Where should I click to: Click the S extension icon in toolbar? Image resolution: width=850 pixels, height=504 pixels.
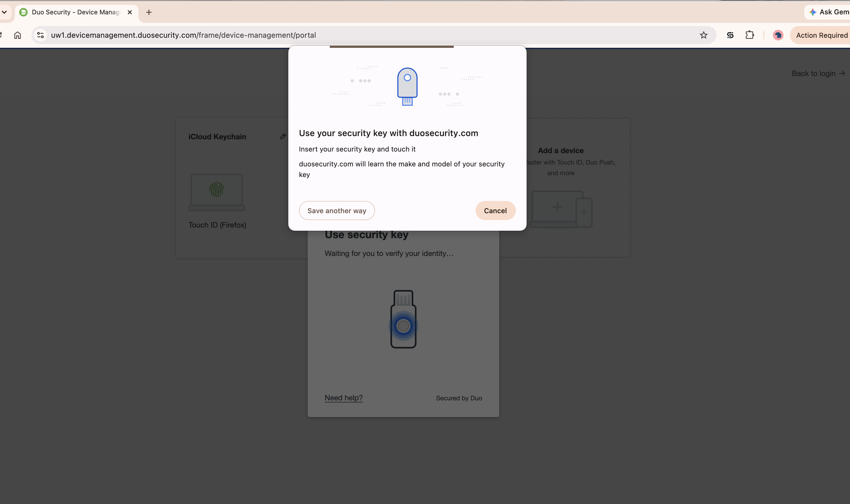pyautogui.click(x=730, y=35)
